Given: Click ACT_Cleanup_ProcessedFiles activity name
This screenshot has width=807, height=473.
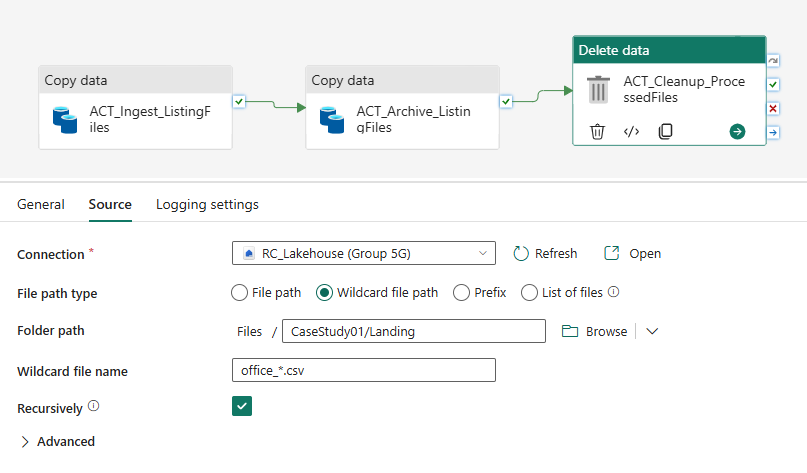Looking at the screenshot, I should (x=684, y=90).
